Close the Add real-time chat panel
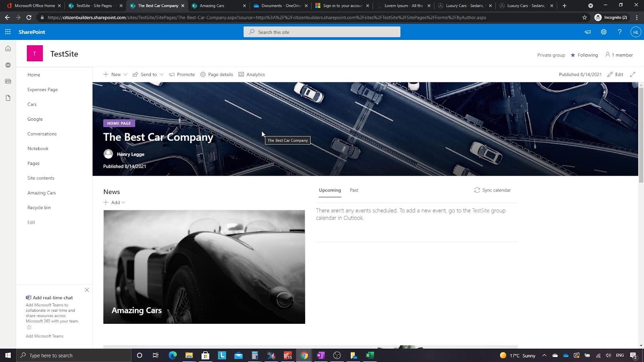Viewport: 644px width, 362px height. [x=87, y=290]
